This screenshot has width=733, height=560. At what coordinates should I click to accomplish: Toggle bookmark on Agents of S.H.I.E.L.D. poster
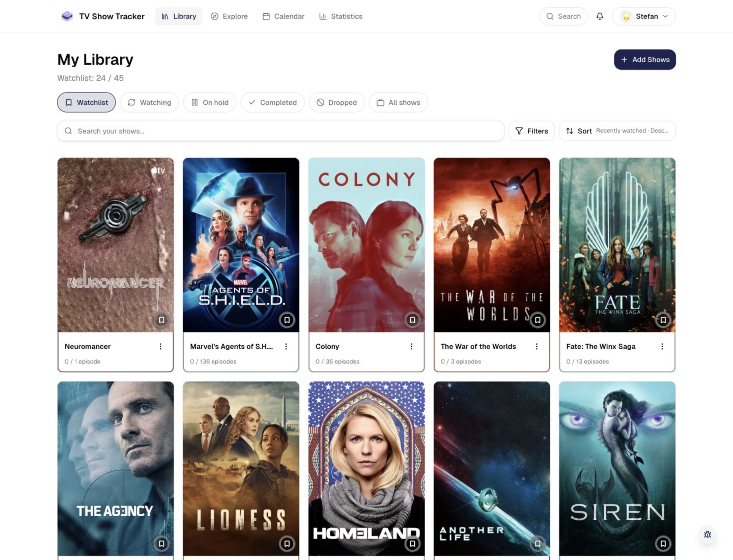(x=287, y=320)
